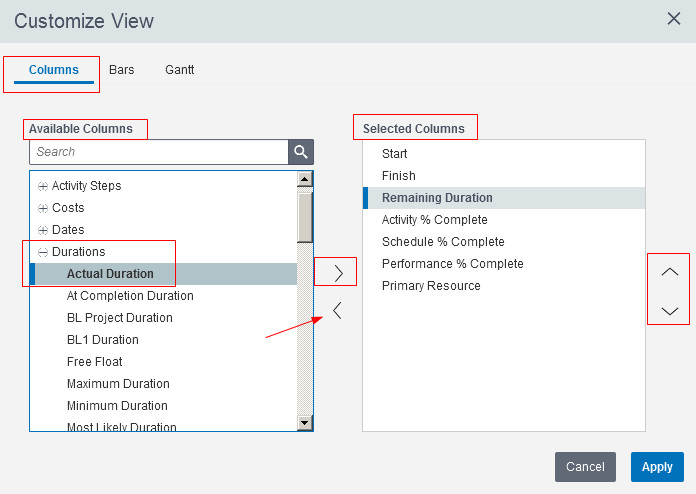This screenshot has height=494, width=696.
Task: Apply the column changes
Action: (657, 467)
